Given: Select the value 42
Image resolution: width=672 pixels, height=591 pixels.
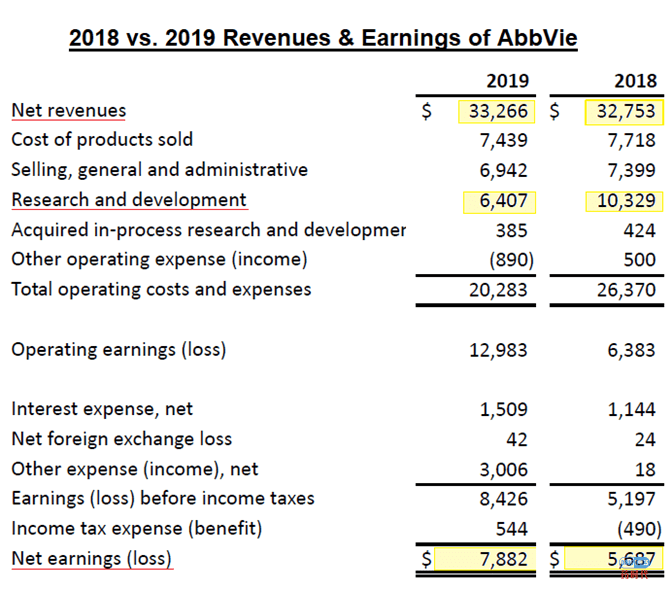Looking at the screenshot, I should pos(517,440).
